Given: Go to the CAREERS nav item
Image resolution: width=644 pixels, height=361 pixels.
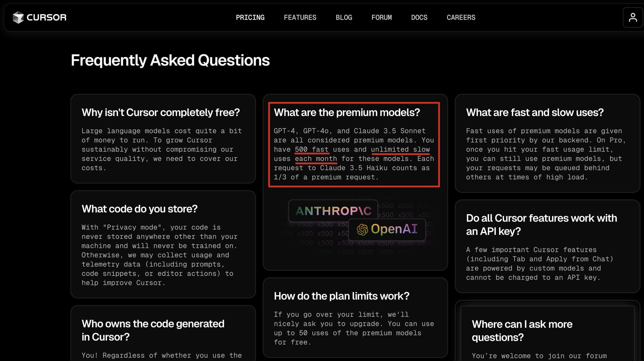Looking at the screenshot, I should 461,17.
